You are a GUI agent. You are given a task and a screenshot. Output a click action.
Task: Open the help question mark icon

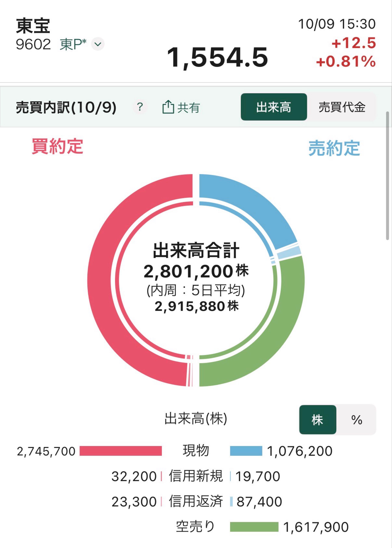click(x=140, y=107)
